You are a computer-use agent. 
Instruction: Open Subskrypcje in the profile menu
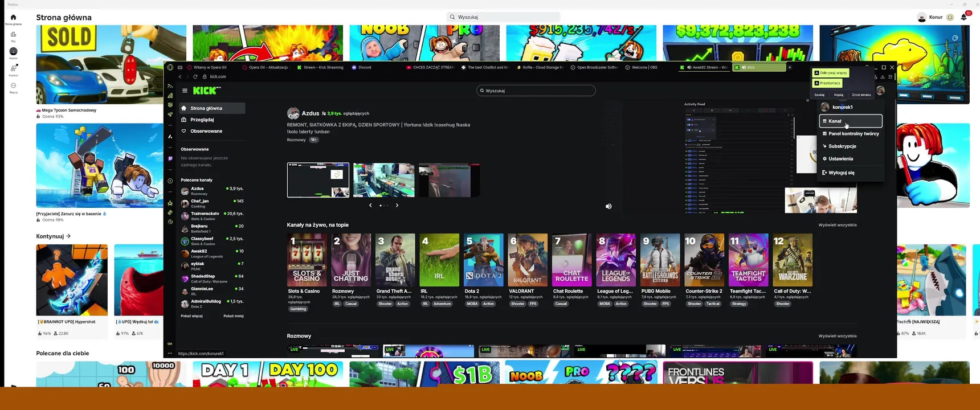851,146
